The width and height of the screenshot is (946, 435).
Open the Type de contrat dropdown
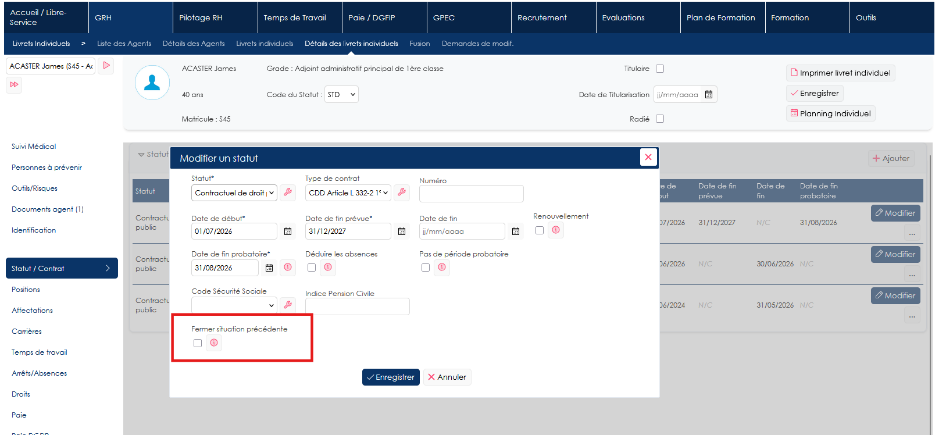coord(348,193)
